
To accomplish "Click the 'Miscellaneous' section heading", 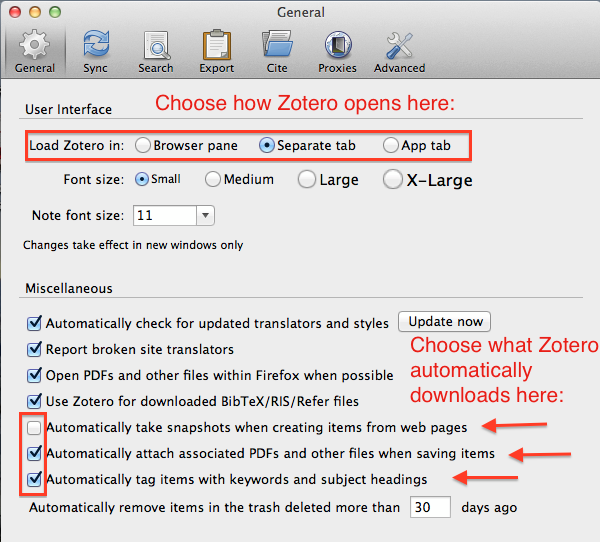I will 69,288.
